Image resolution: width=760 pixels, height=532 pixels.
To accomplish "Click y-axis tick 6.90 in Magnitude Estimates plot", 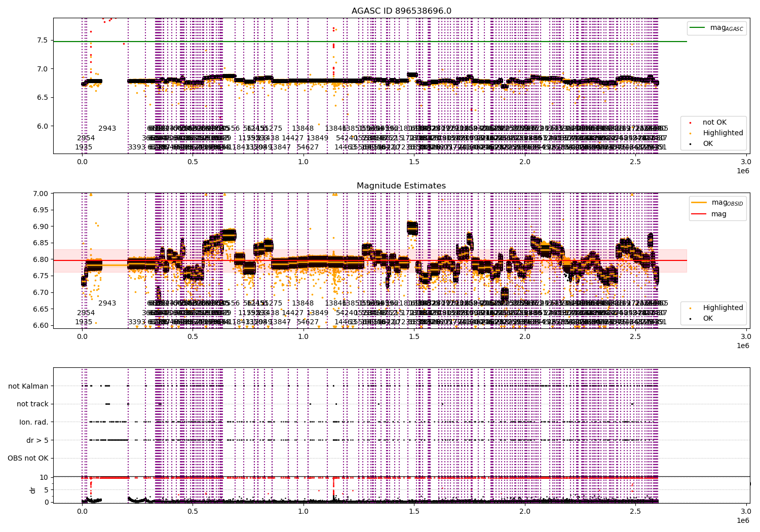I will (x=40, y=226).
